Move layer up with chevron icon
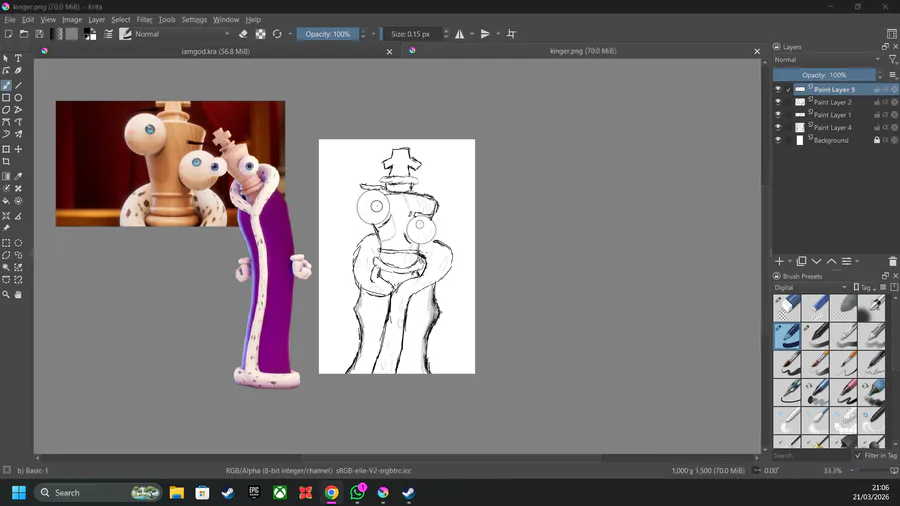This screenshot has height=506, width=900. (831, 262)
